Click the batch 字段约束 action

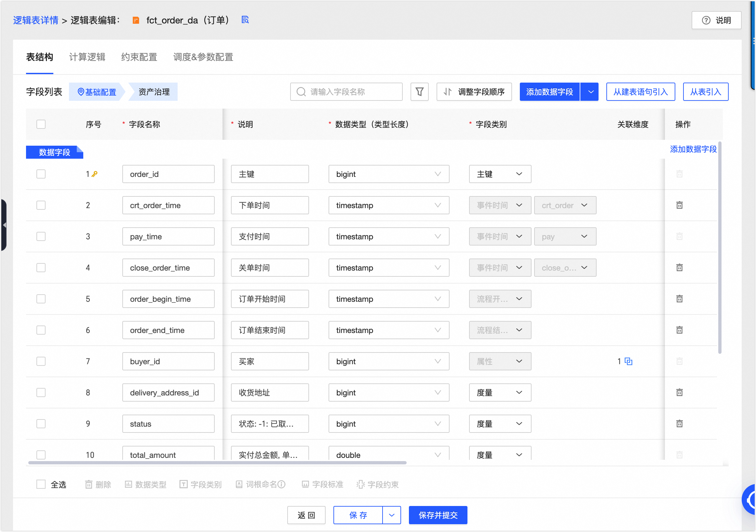pos(378,485)
